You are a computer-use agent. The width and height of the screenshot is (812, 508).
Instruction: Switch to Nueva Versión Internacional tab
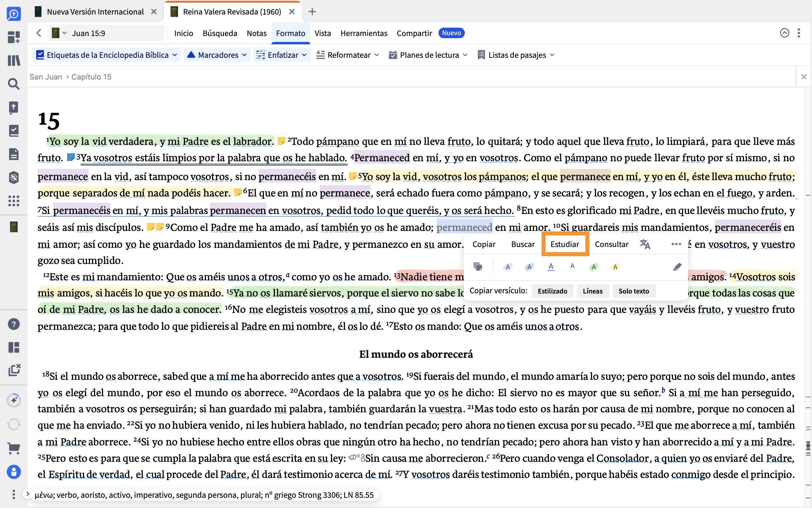(x=95, y=12)
